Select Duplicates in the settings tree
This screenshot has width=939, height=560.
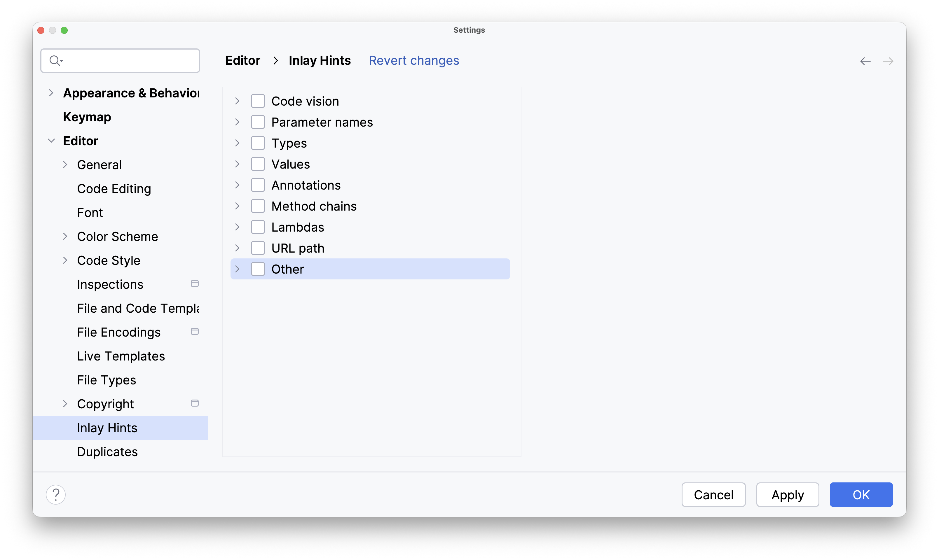coord(107,452)
